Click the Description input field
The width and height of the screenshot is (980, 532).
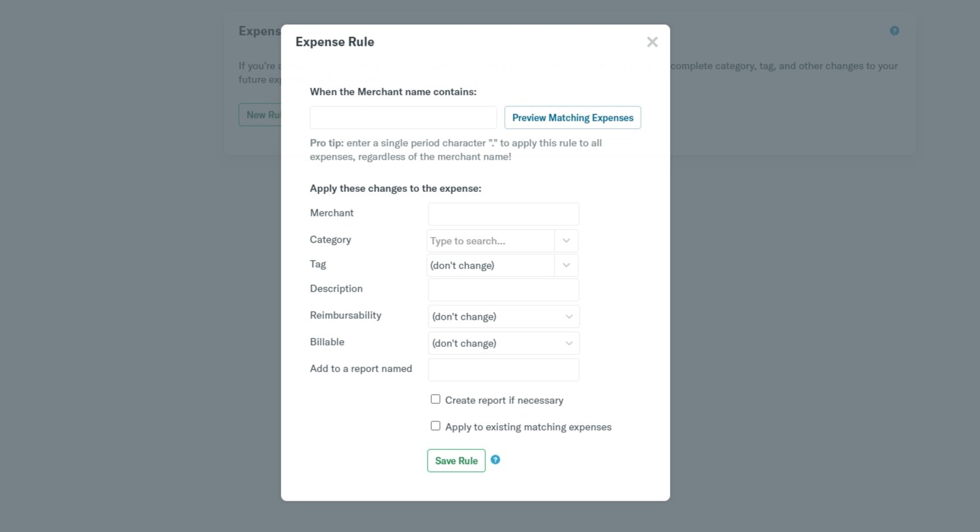[503, 289]
